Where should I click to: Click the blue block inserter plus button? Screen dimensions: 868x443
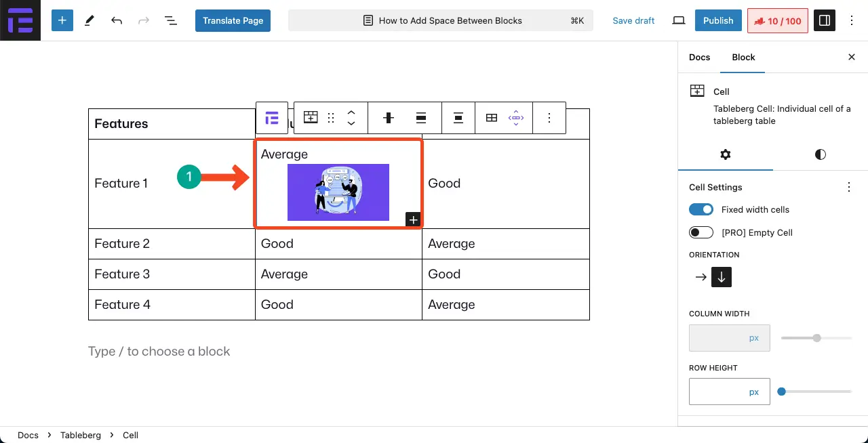pos(62,20)
